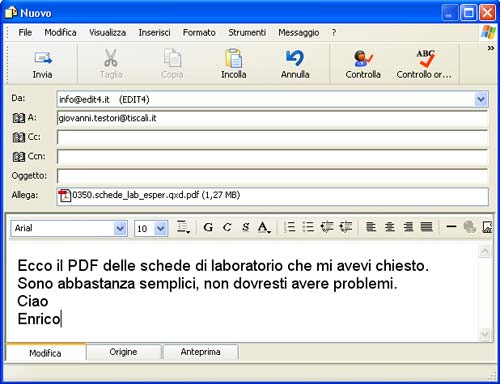
Task: Select the attached PDF file icon
Action: pos(65,195)
